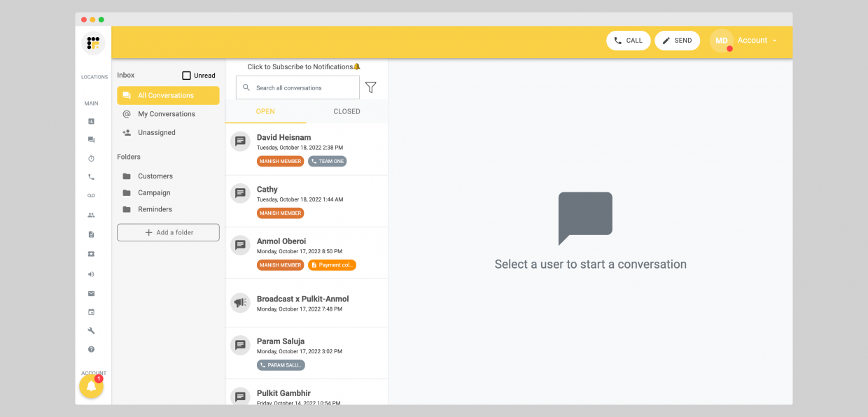
Task: Open the email icon in the sidebar
Action: 91,293
